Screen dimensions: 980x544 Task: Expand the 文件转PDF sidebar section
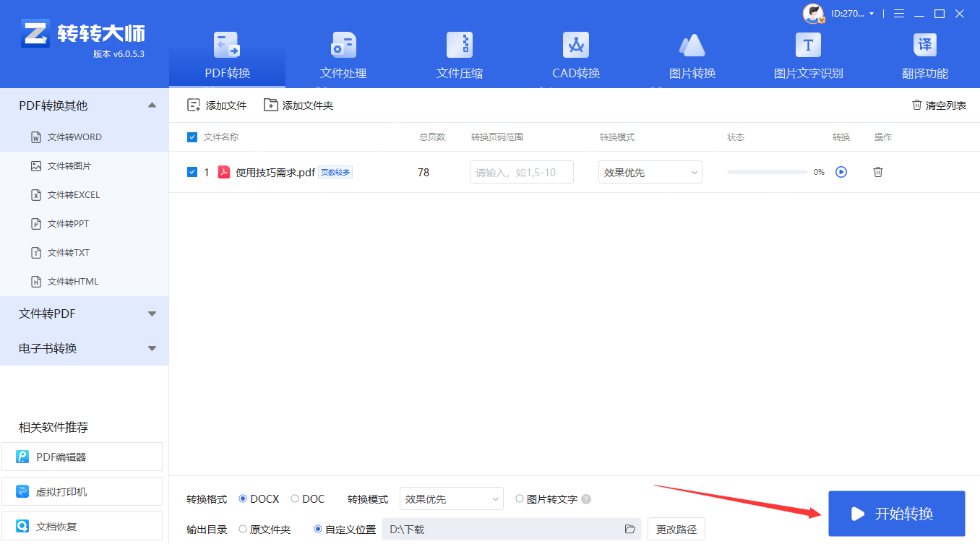click(x=84, y=314)
